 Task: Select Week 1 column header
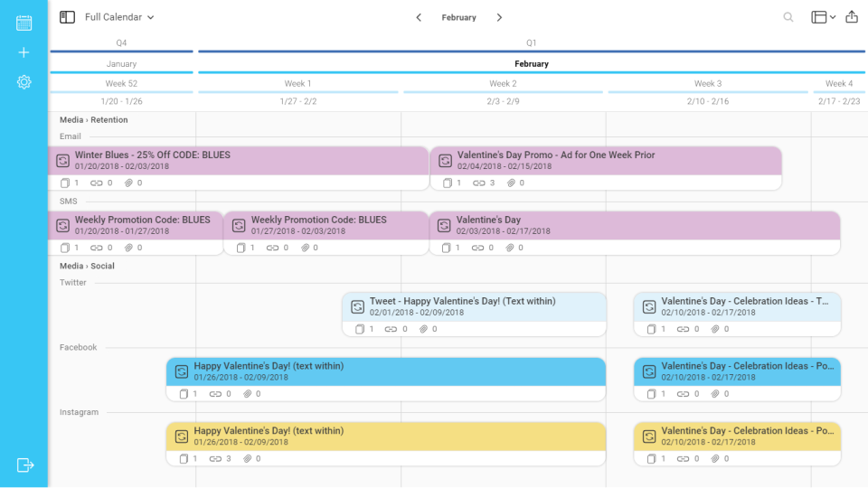pos(297,83)
